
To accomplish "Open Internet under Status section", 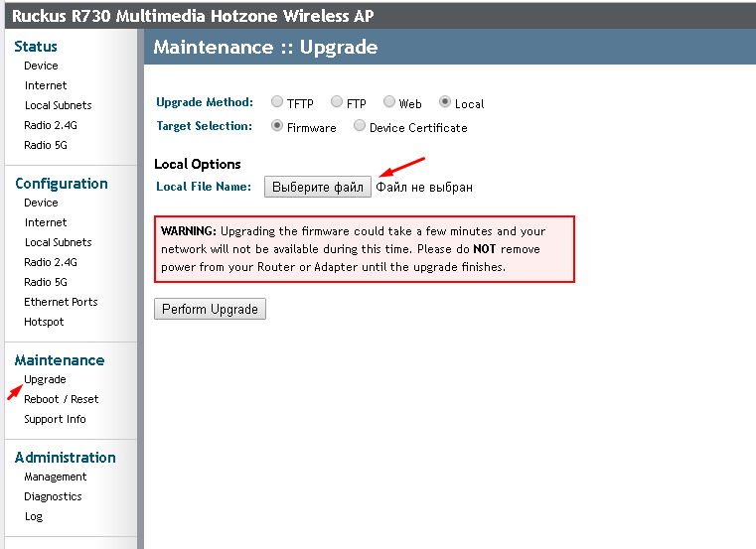I will (46, 85).
